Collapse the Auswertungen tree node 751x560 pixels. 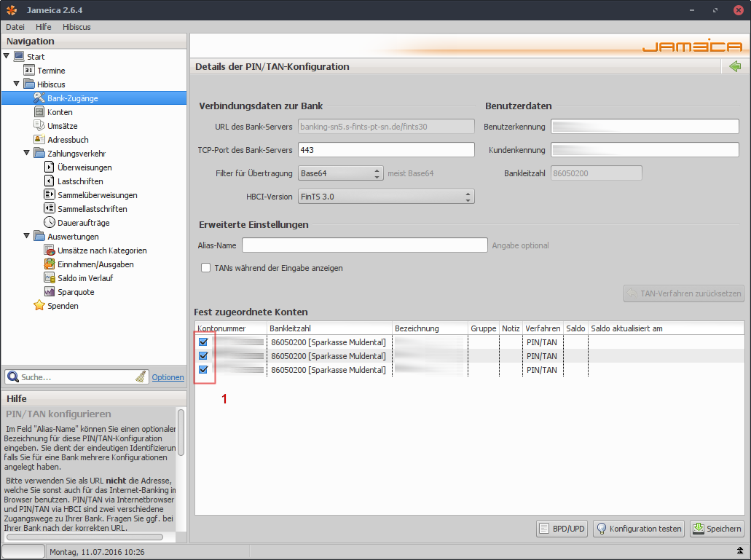click(26, 236)
